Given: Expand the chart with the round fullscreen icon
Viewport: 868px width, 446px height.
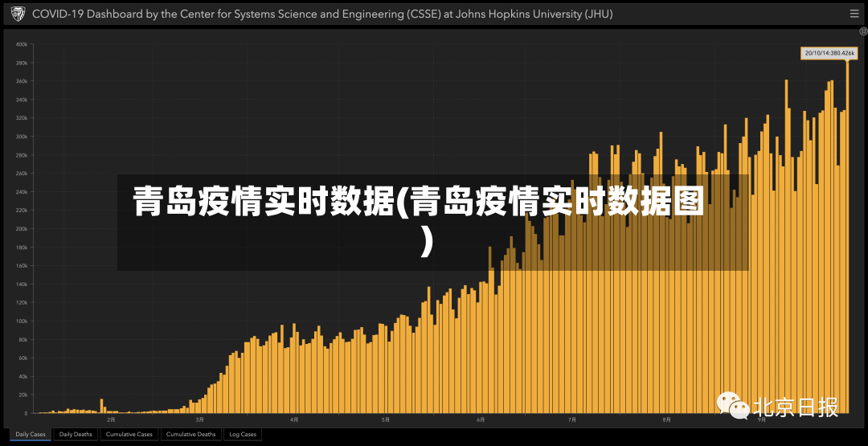Looking at the screenshot, I should pyautogui.click(x=863, y=32).
